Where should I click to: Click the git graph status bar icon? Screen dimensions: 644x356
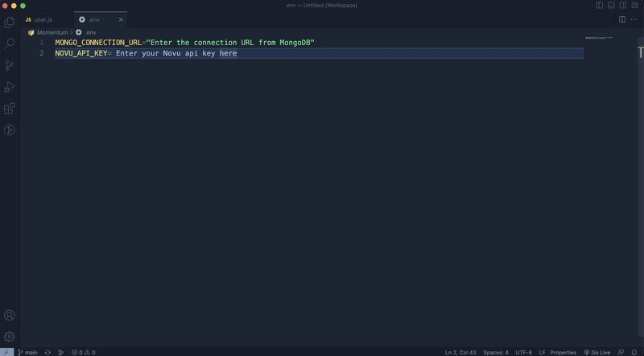pos(61,352)
